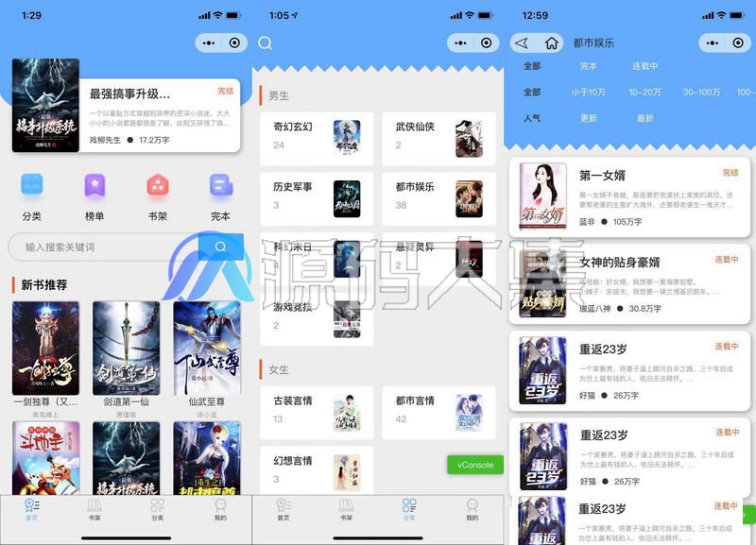This screenshot has height=545, width=756.
Task: Open the 一剑独尊 book cover
Action: [45, 348]
